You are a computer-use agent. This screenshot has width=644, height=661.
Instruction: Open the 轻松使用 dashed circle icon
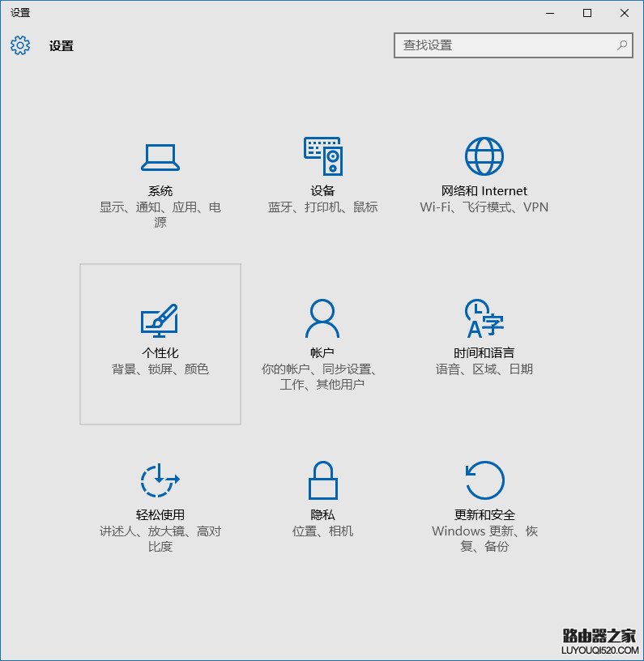160,480
